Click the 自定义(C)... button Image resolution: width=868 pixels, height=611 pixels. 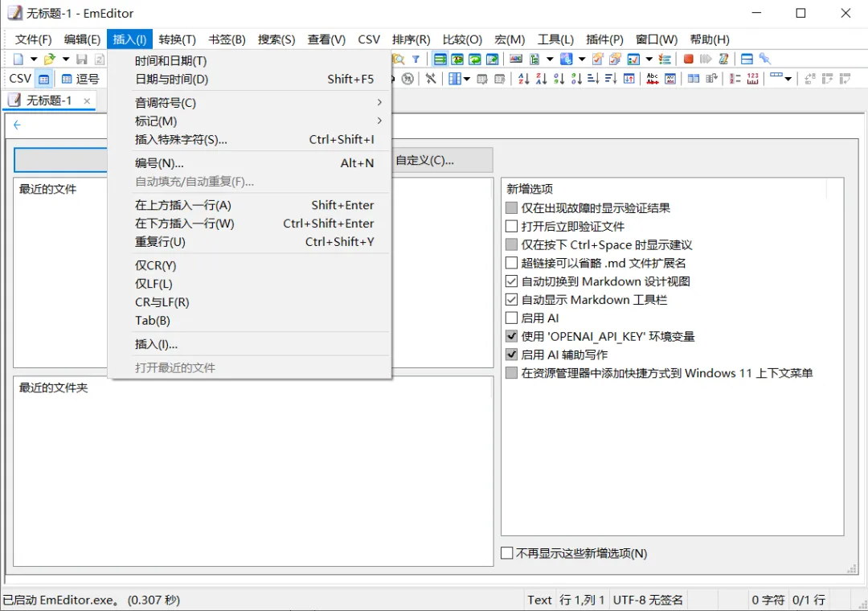442,160
